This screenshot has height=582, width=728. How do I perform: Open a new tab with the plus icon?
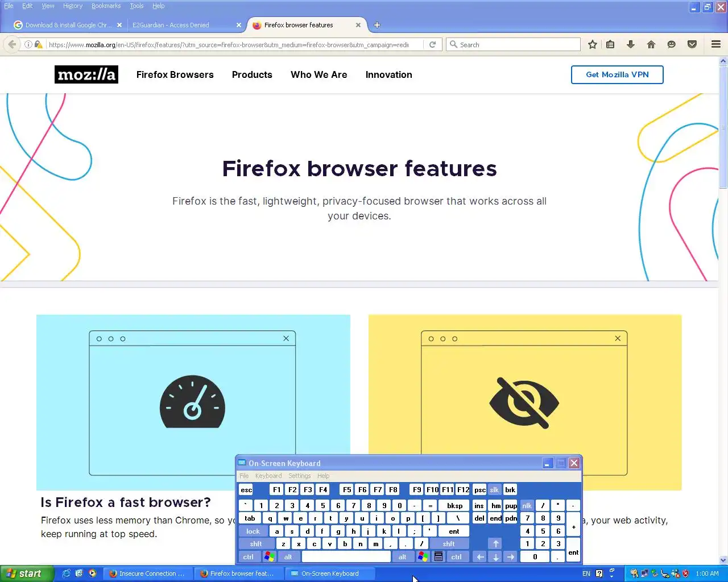(x=377, y=25)
